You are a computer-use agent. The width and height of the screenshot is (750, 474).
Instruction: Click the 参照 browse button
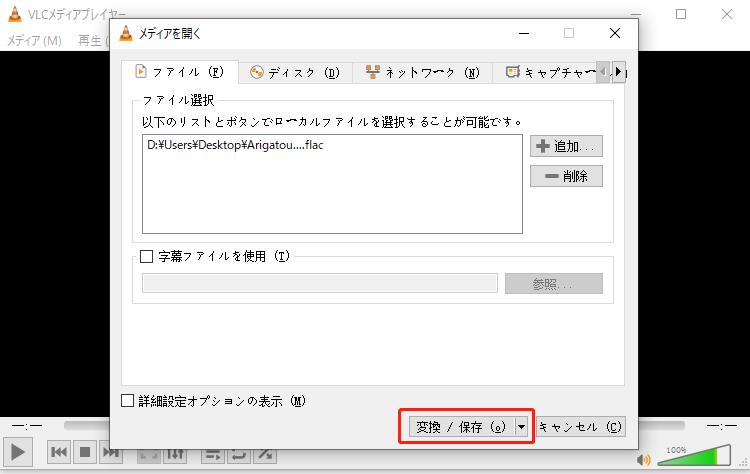pos(553,284)
